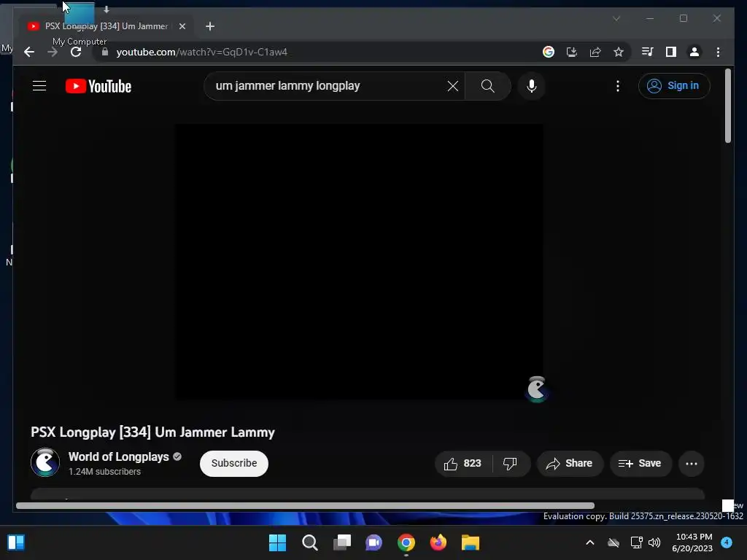747x560 pixels.
Task: Launch Firefox from the taskbar
Action: pyautogui.click(x=438, y=542)
